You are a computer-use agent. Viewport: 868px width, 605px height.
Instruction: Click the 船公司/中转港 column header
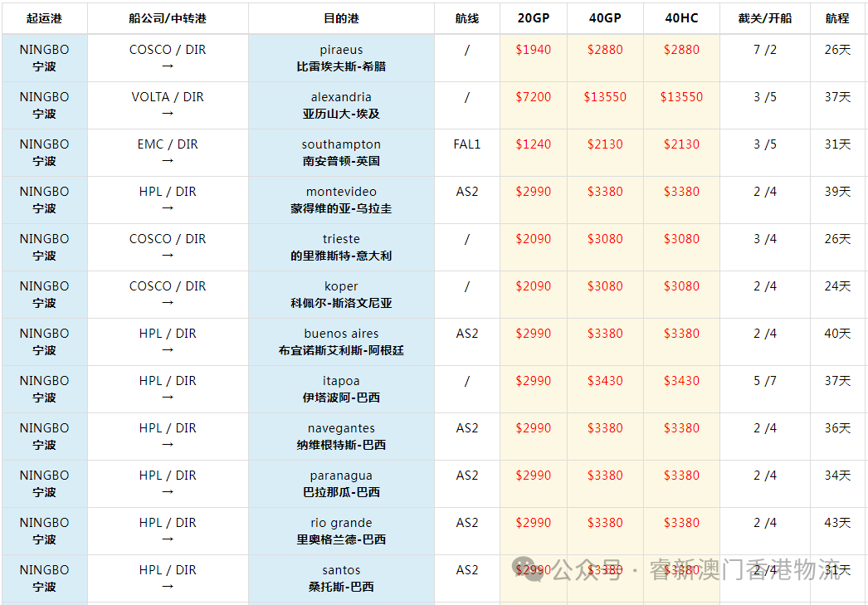coord(168,18)
